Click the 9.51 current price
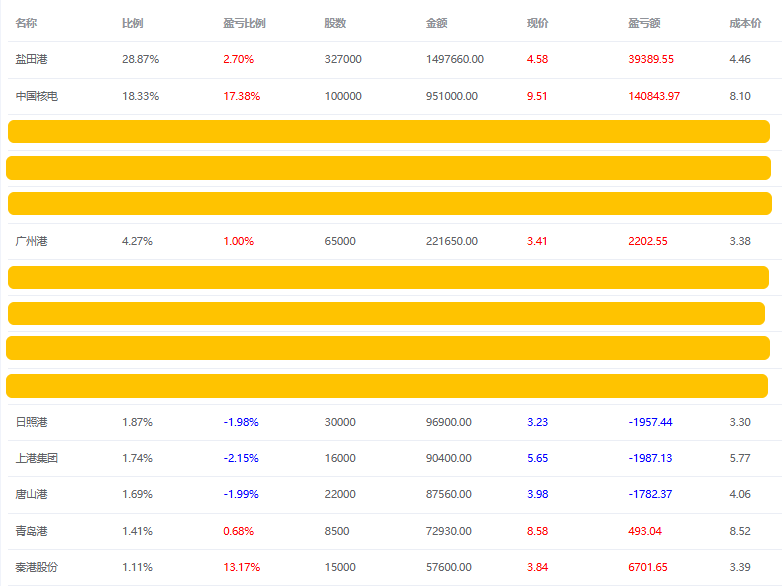This screenshot has width=782, height=586. [537, 96]
